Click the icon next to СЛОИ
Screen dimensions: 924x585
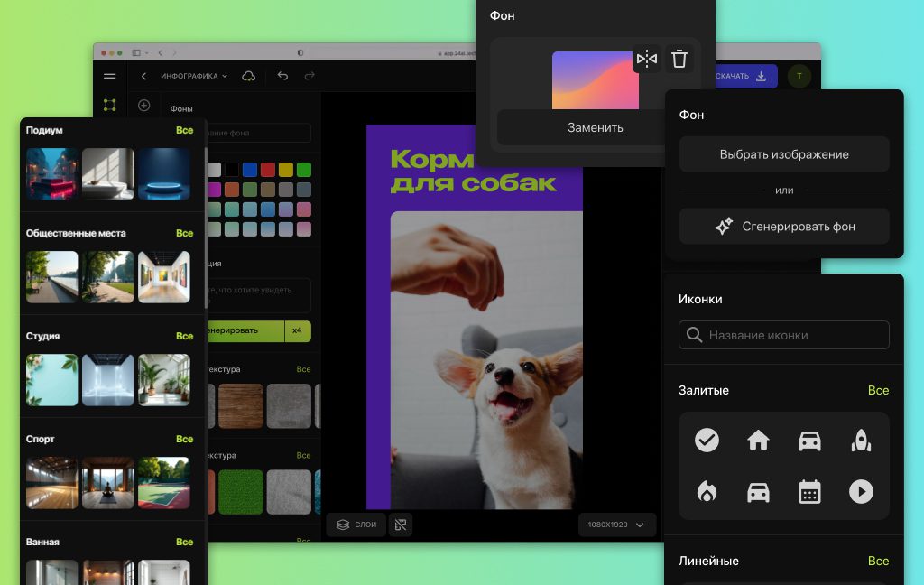click(401, 525)
